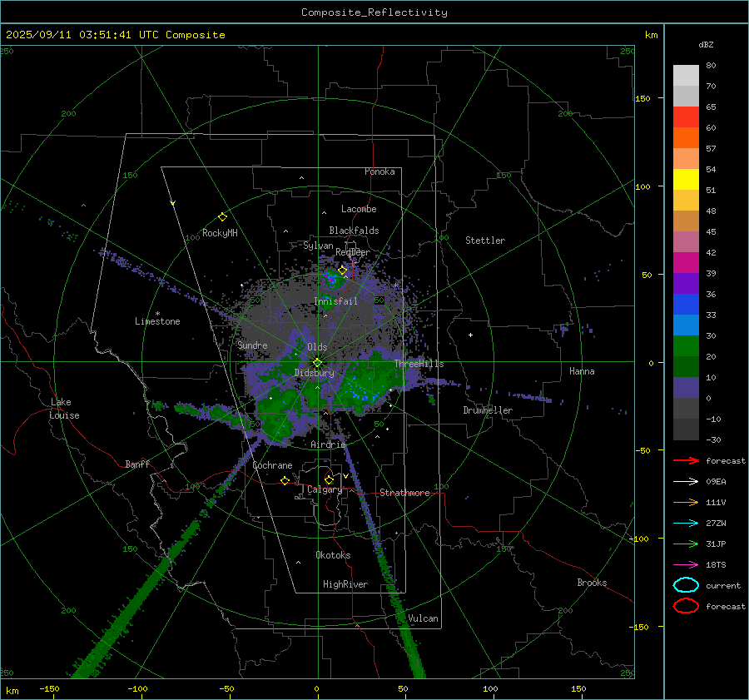Click the 100 tick label on right axis

tap(642, 186)
